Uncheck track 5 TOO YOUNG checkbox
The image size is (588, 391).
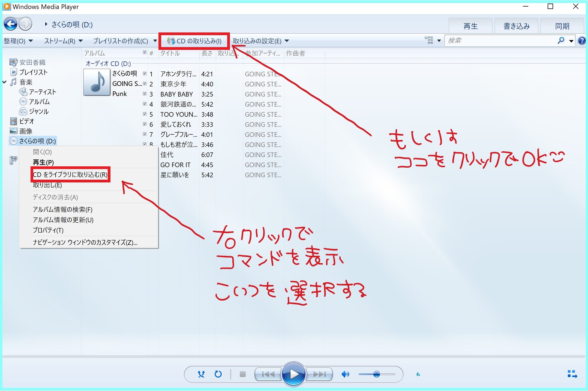click(145, 114)
